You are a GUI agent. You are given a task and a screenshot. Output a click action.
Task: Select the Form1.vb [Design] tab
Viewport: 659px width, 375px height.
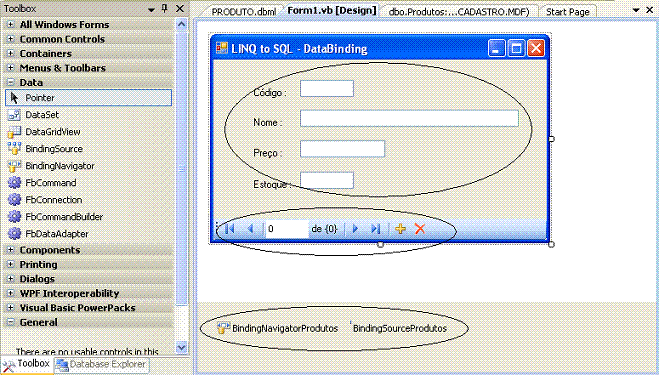(x=332, y=11)
